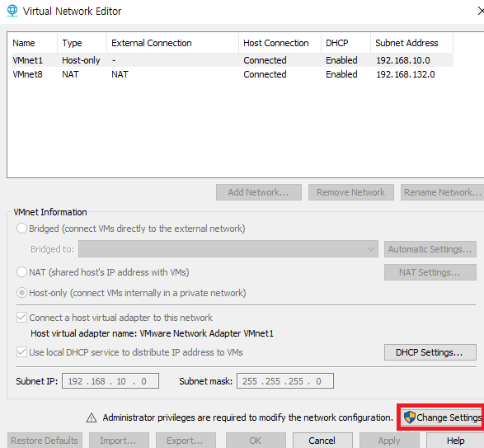Click the Rename Network button

(442, 192)
